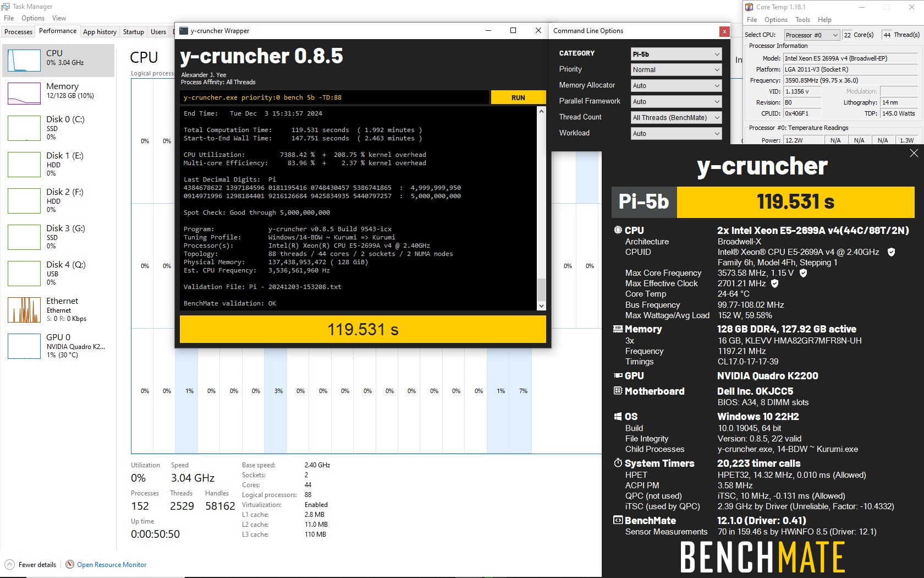This screenshot has width=924, height=578.
Task: Click the command line text field
Action: (x=334, y=97)
